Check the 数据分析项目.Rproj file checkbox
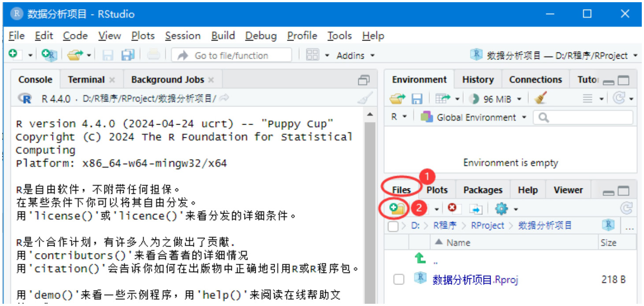644x306 pixels. [398, 280]
